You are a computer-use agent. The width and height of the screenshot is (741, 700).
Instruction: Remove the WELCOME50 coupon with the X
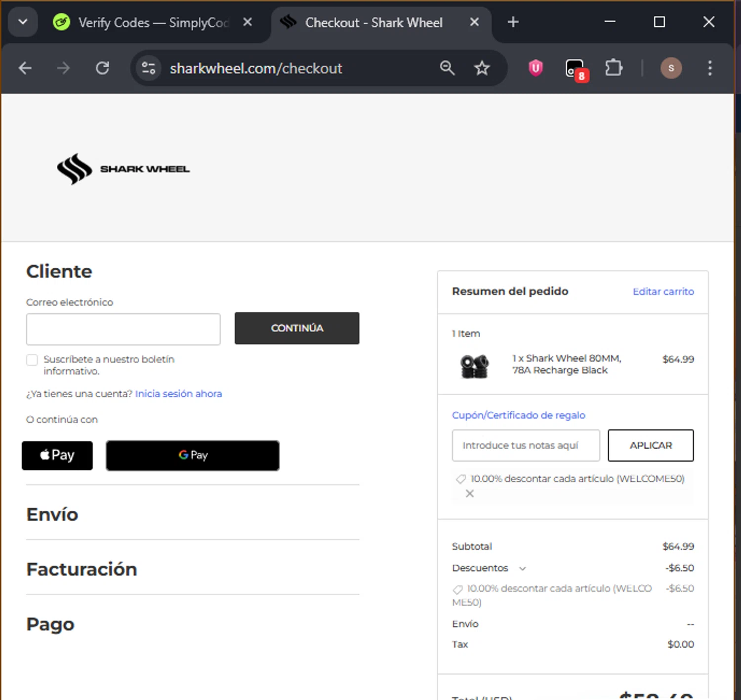point(470,494)
